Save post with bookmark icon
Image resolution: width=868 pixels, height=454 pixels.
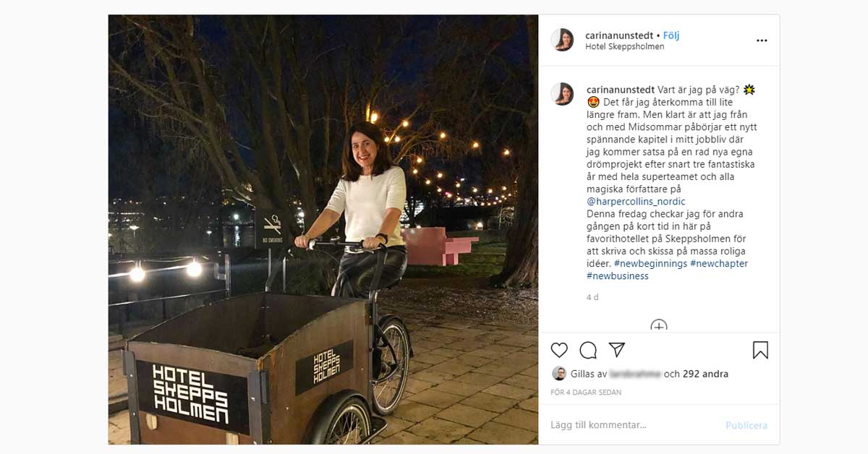760,351
